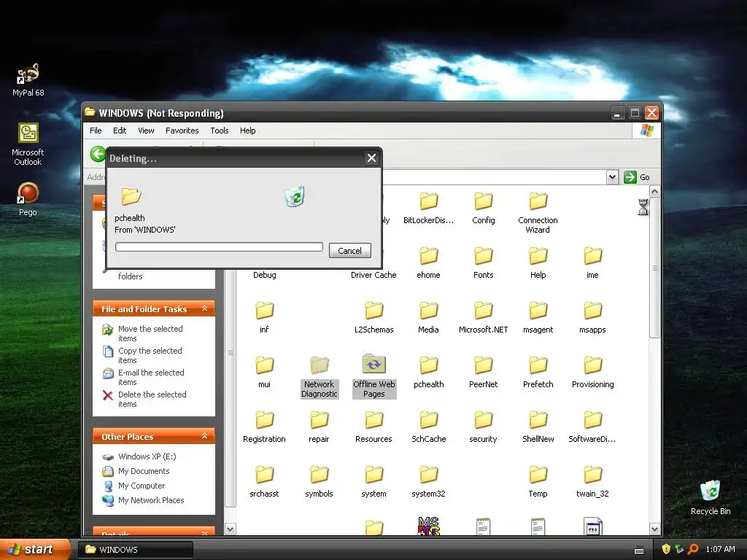Collapse the Other Places panel
This screenshot has height=560, width=747.
[204, 436]
